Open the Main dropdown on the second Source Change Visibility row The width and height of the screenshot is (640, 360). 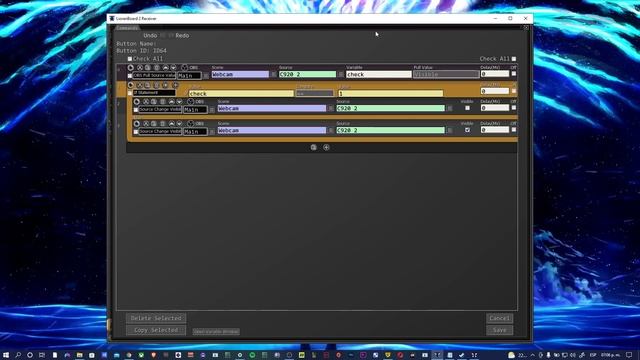point(195,131)
